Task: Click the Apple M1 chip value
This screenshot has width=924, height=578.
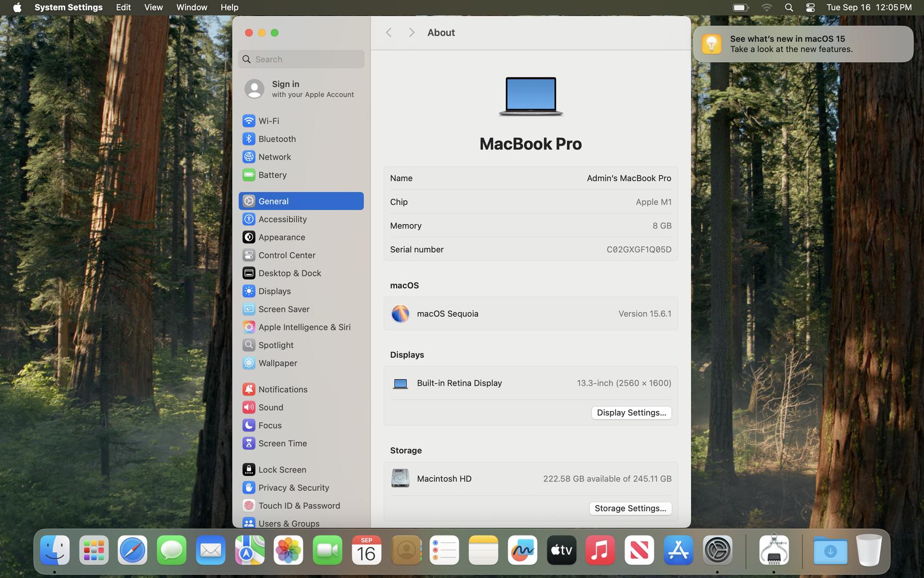Action: tap(653, 202)
